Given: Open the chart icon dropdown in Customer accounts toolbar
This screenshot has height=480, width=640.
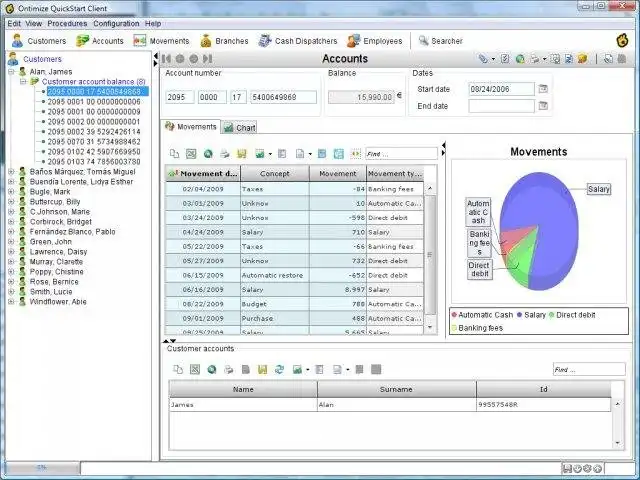Looking at the screenshot, I should [x=307, y=370].
